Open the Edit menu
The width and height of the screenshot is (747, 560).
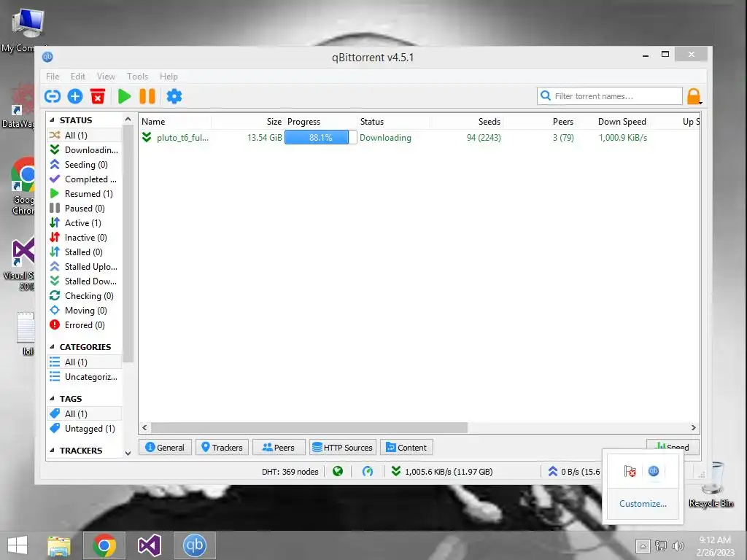77,76
